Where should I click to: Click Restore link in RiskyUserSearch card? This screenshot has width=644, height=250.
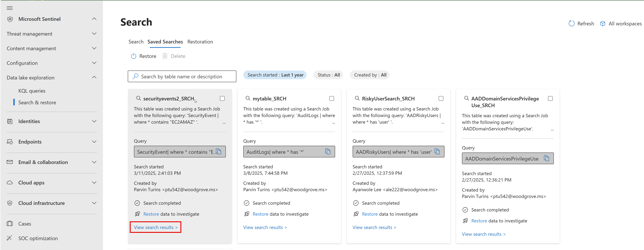tap(370, 214)
